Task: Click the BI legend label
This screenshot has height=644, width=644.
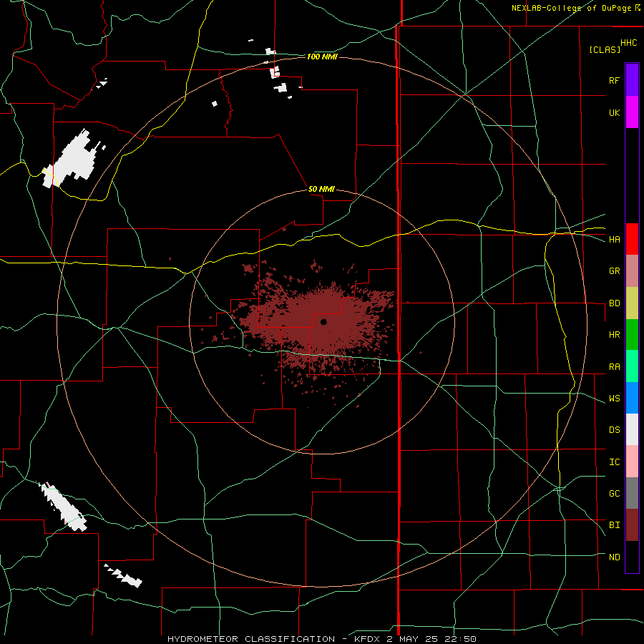Action: coord(614,525)
